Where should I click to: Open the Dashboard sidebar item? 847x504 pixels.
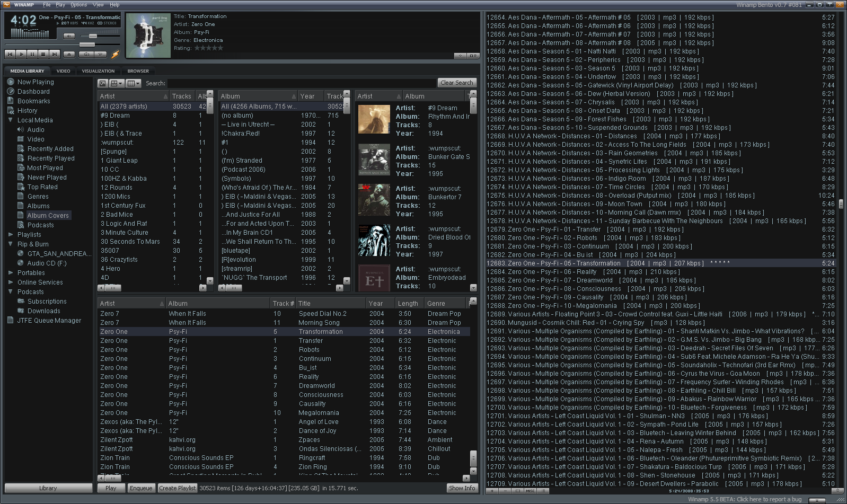33,92
